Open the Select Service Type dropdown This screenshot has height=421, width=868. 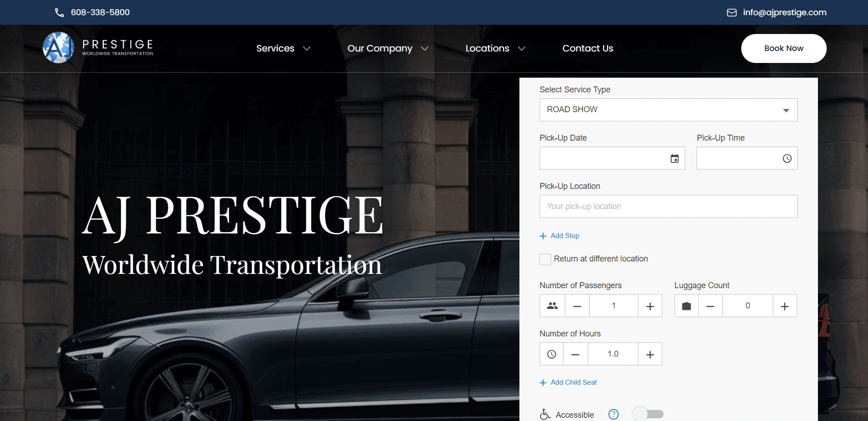pyautogui.click(x=668, y=110)
